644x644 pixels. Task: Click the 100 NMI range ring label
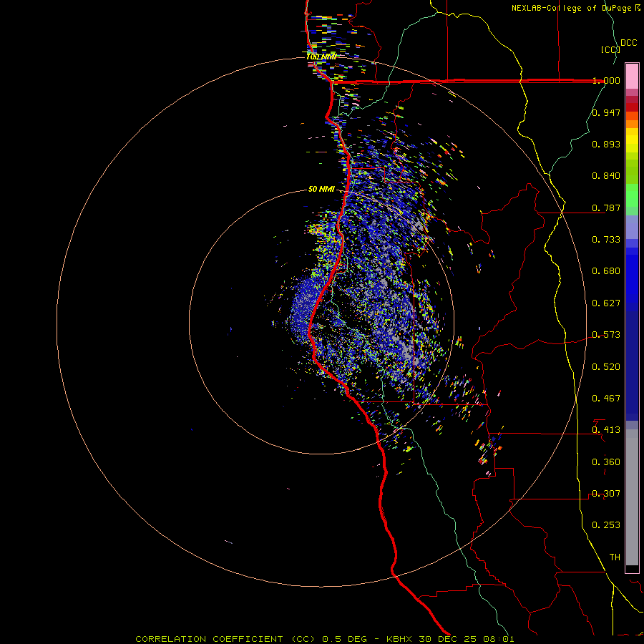click(x=321, y=57)
